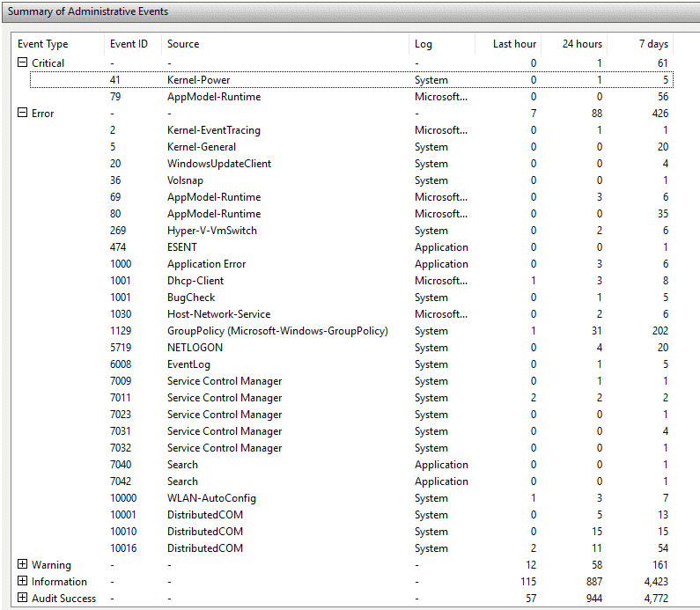Click the Information group label
This screenshot has width=700, height=610.
(59, 582)
